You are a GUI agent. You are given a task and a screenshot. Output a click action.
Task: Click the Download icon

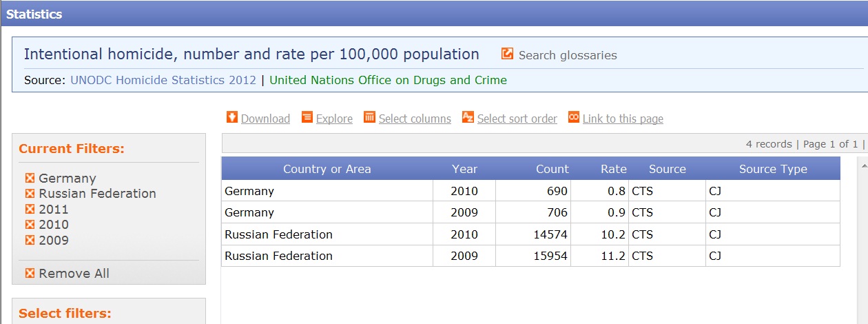click(x=232, y=117)
